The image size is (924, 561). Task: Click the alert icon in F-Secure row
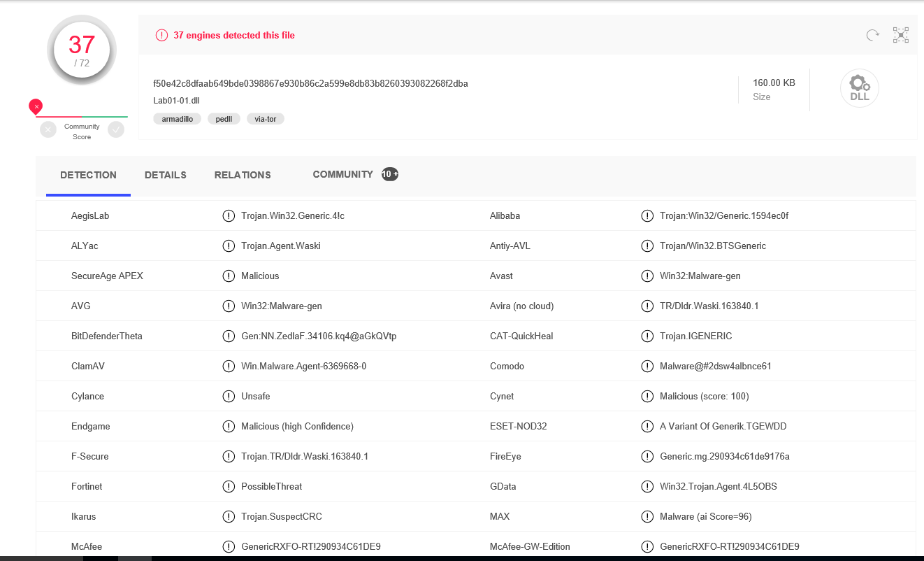click(x=229, y=456)
